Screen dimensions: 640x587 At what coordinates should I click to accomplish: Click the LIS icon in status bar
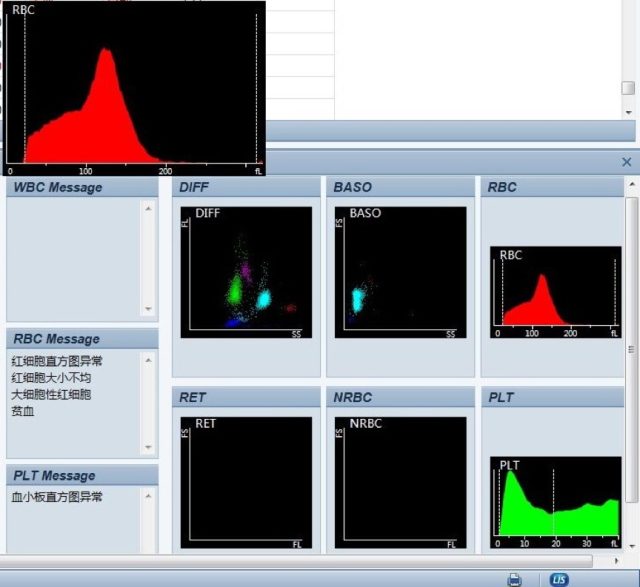click(x=559, y=579)
